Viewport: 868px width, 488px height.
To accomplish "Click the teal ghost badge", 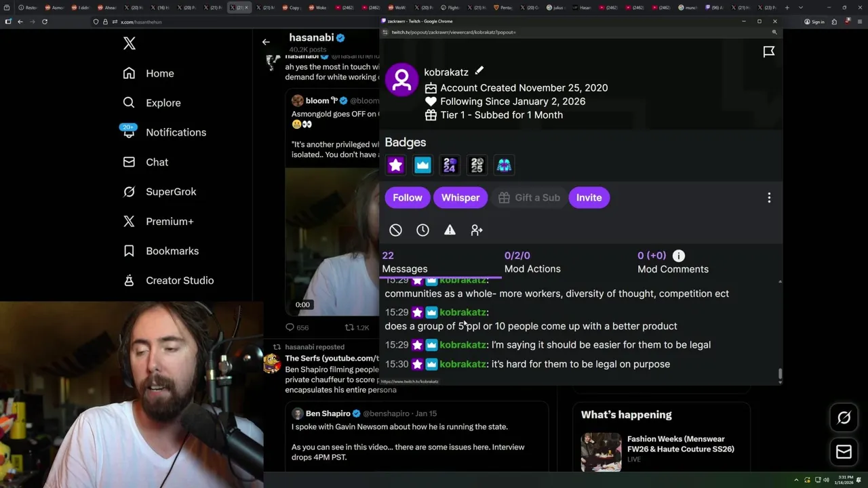I will tap(504, 165).
